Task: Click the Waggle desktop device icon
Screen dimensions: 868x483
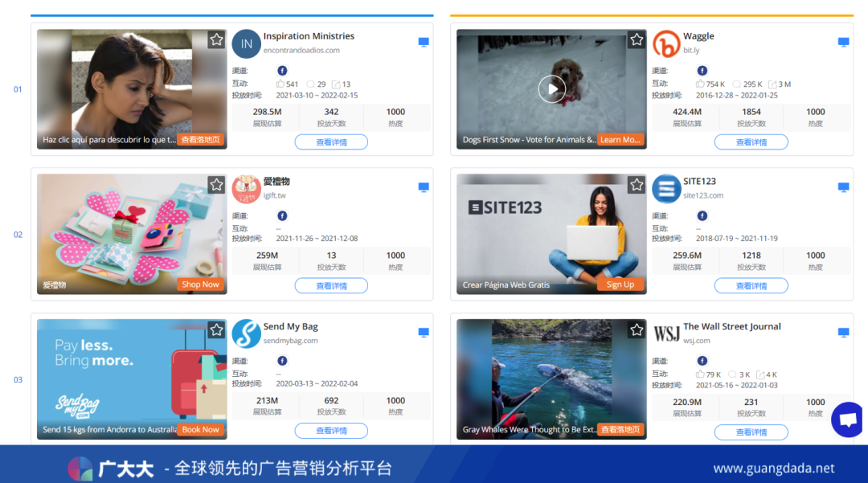Action: pyautogui.click(x=844, y=42)
